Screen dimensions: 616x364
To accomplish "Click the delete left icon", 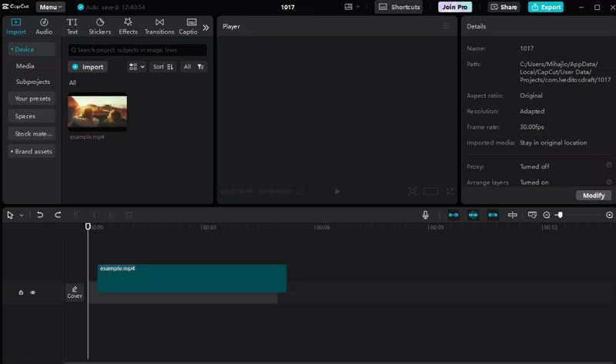I will click(93, 215).
